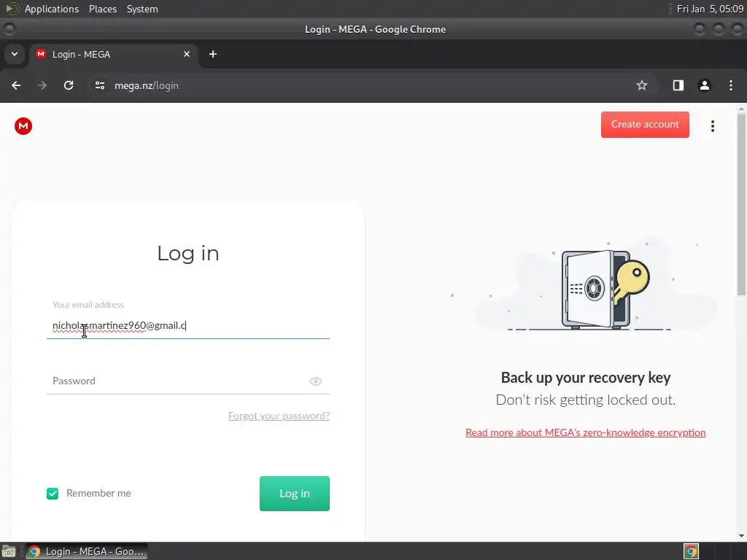Click scrollbar down arrow at page bottom
The width and height of the screenshot is (747, 560).
click(x=741, y=536)
